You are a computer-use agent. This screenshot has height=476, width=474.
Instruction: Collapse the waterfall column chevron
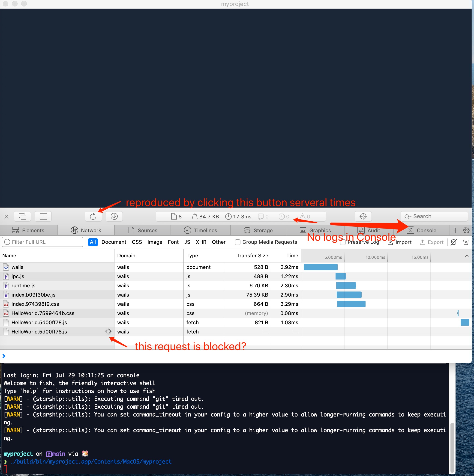coord(467,256)
